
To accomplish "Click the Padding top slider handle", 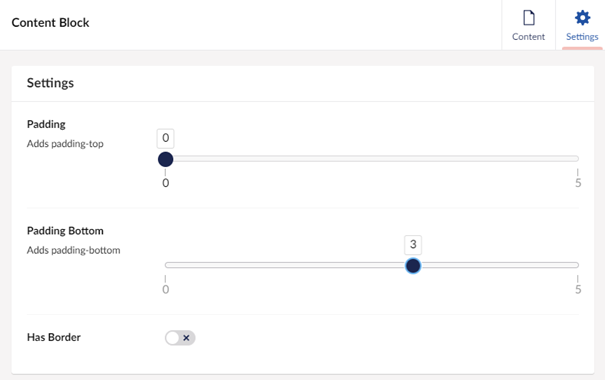I will tap(166, 159).
